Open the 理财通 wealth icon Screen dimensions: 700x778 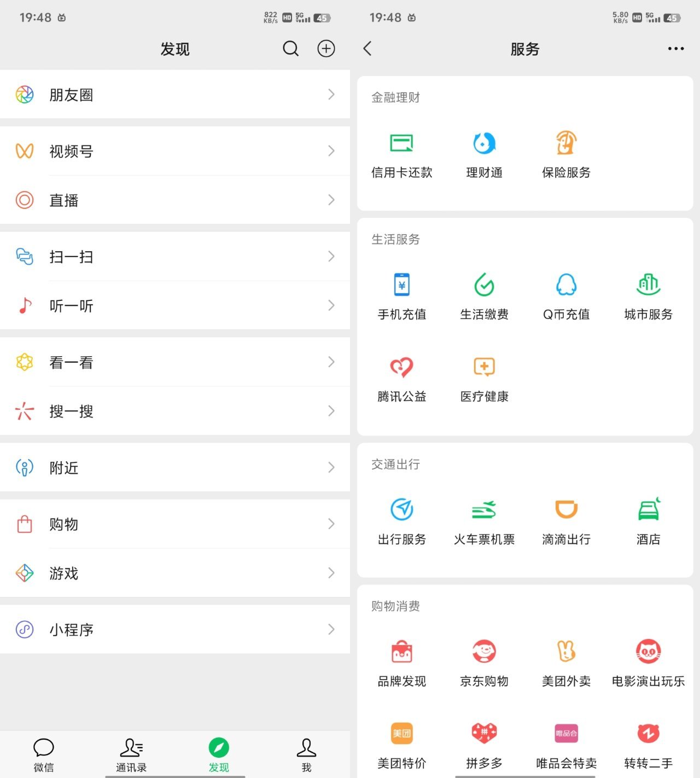485,143
